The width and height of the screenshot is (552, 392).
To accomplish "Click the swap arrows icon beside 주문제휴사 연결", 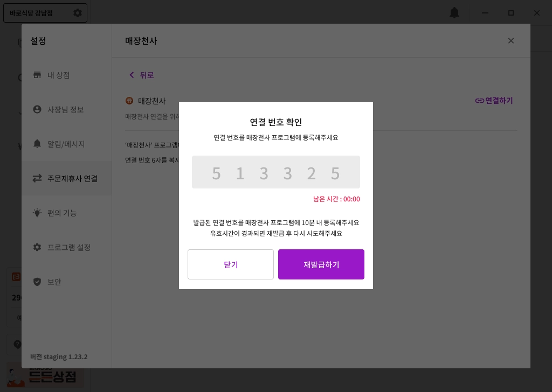I will [x=37, y=178].
